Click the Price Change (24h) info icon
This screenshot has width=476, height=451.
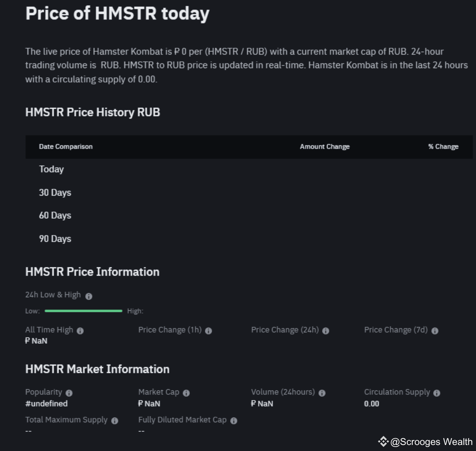click(326, 331)
